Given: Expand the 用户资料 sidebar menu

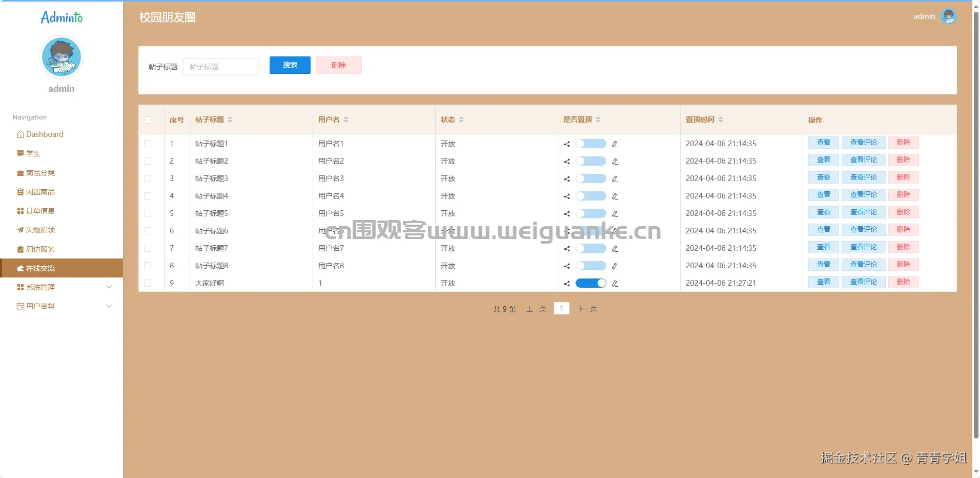Looking at the screenshot, I should [40, 306].
